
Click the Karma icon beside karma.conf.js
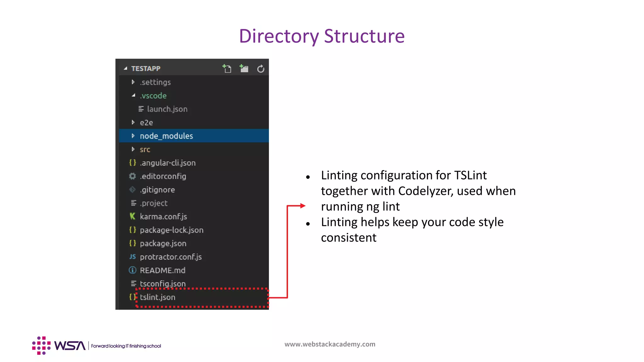[x=132, y=216]
